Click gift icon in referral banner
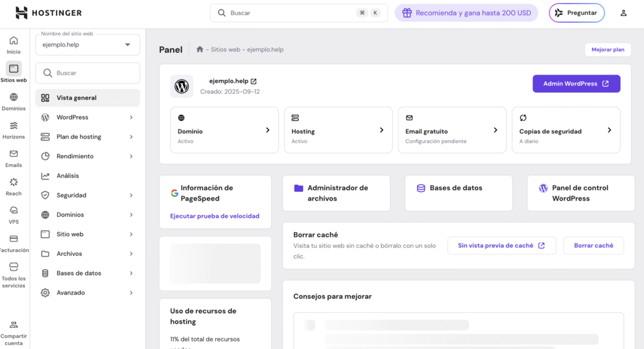The width and height of the screenshot is (644, 349). click(407, 13)
